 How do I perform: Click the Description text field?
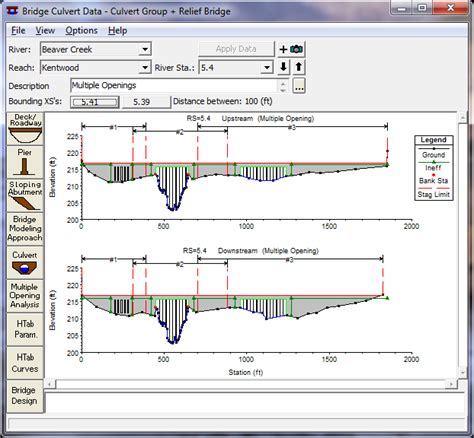click(175, 86)
